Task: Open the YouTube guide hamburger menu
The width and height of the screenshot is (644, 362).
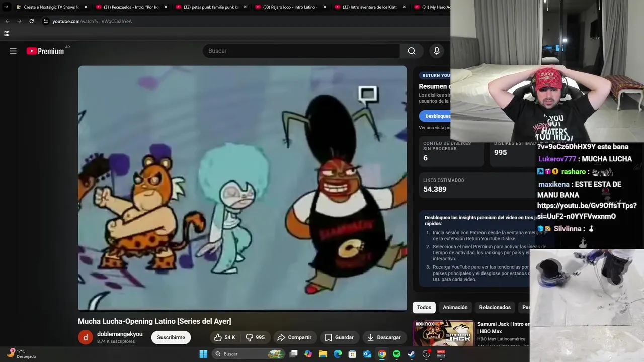Action: pyautogui.click(x=13, y=51)
